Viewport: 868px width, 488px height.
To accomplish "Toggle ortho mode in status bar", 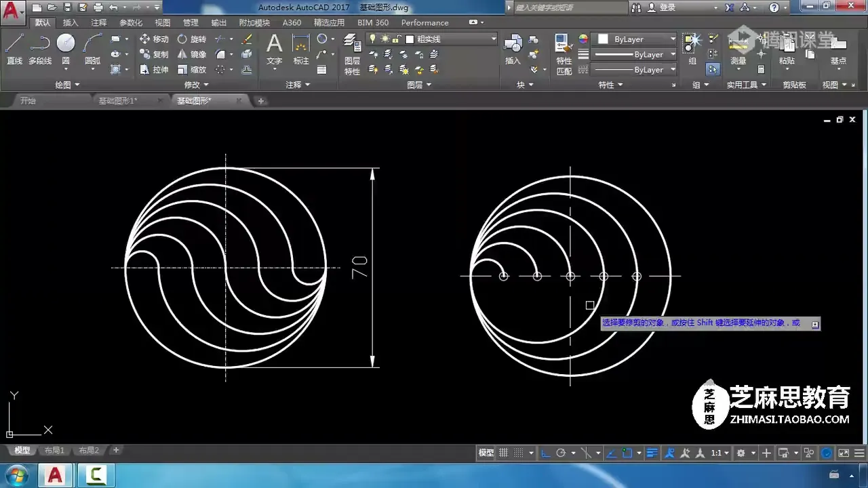I will [x=545, y=453].
